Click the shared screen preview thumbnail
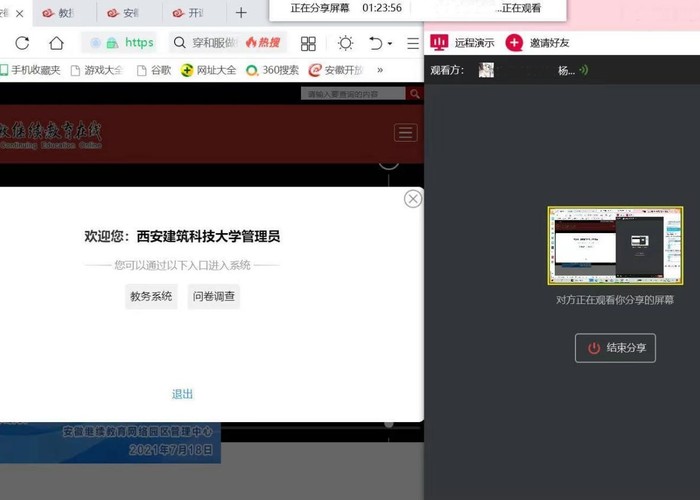Image resolution: width=700 pixels, height=500 pixels. [x=615, y=246]
